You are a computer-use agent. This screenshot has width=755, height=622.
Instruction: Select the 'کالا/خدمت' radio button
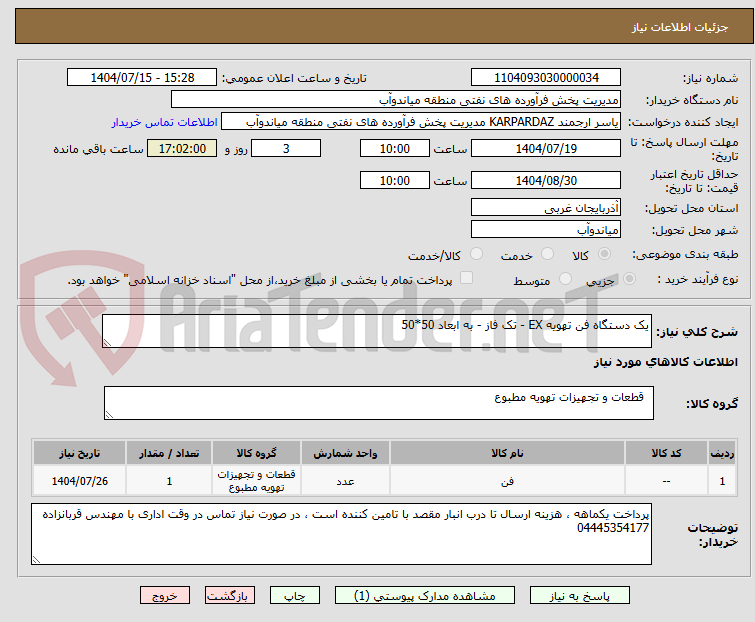pyautogui.click(x=476, y=254)
